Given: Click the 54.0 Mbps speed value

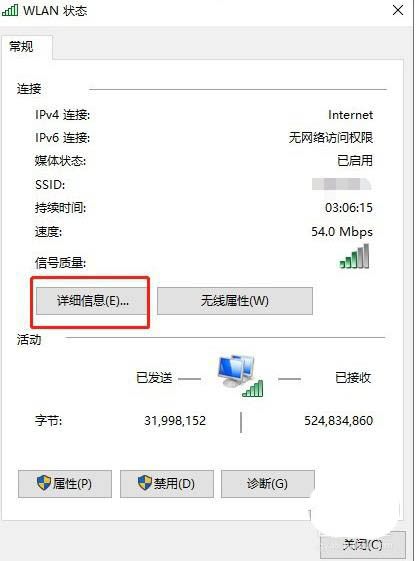Looking at the screenshot, I should (x=342, y=232).
